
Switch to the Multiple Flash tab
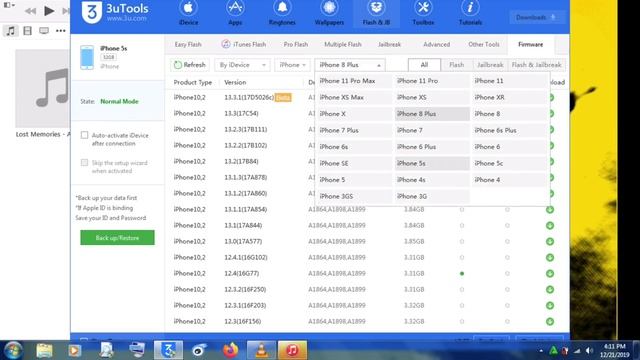coord(342,44)
